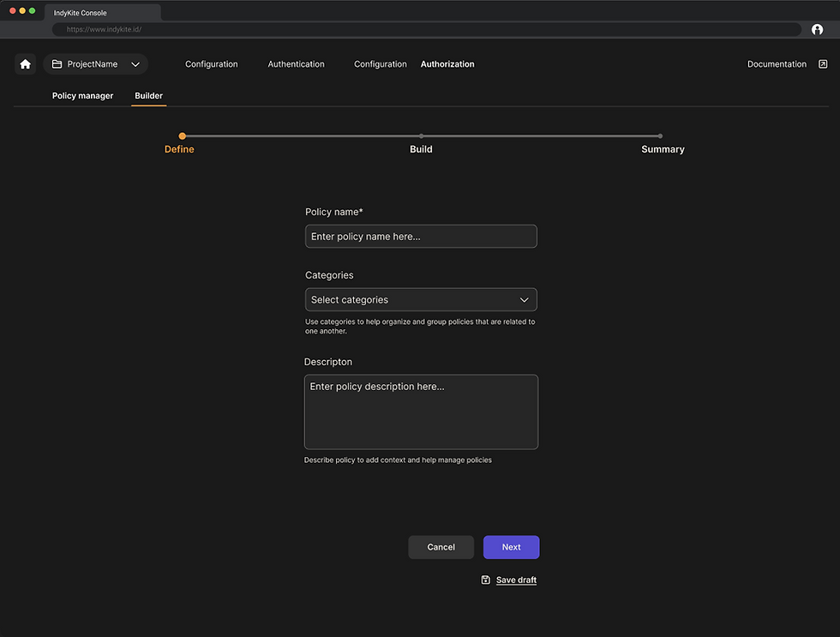Focus the Policy name input field

click(x=421, y=237)
